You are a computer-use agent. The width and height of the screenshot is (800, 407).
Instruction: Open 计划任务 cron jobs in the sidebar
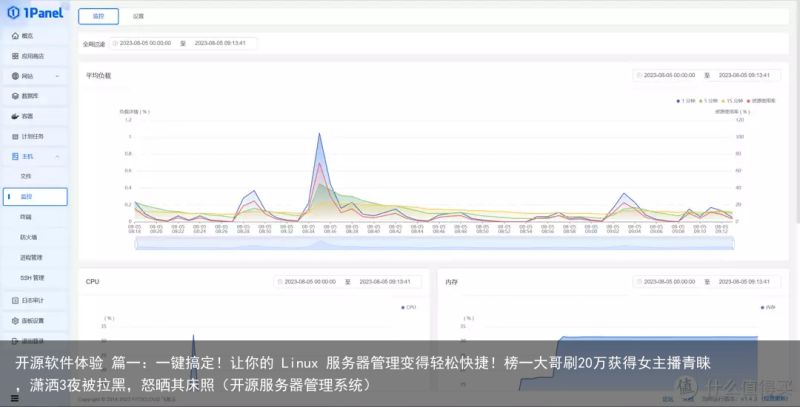tap(35, 137)
